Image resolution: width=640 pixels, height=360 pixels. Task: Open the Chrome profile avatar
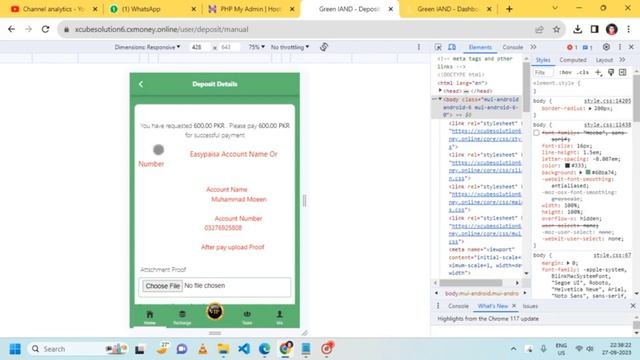pyautogui.click(x=611, y=29)
